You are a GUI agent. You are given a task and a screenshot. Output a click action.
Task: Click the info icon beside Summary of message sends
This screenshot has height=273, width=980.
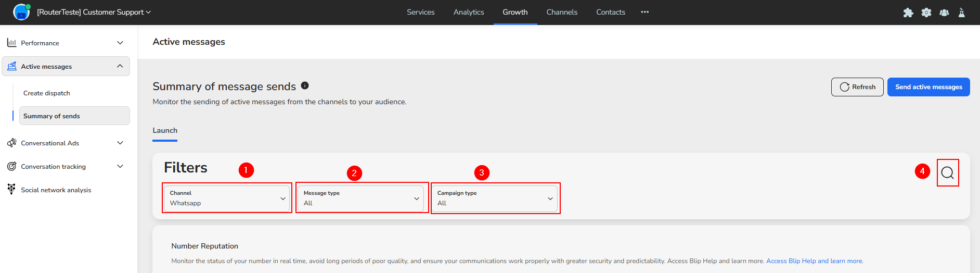point(305,85)
